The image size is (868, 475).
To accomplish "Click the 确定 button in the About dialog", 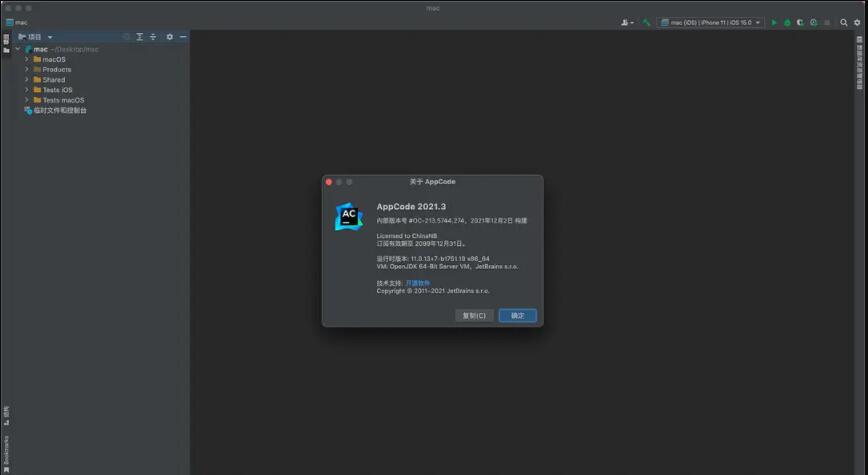I will [x=518, y=316].
